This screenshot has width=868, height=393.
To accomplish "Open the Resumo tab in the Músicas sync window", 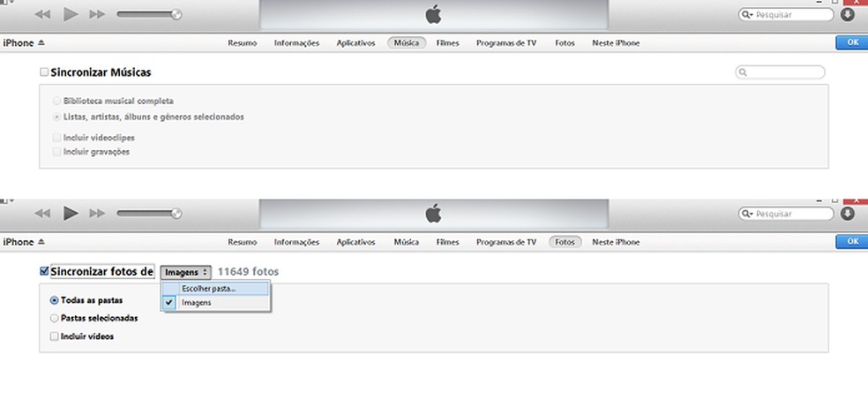I will (x=243, y=42).
